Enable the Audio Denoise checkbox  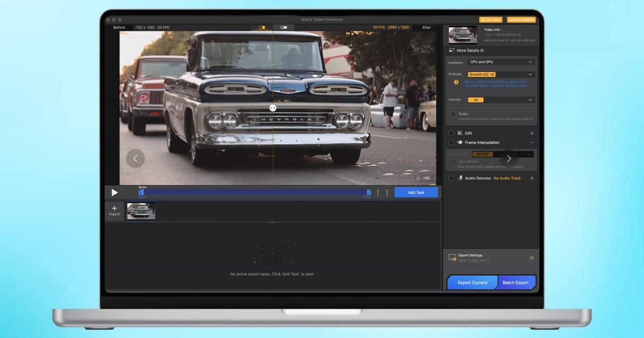451,178
